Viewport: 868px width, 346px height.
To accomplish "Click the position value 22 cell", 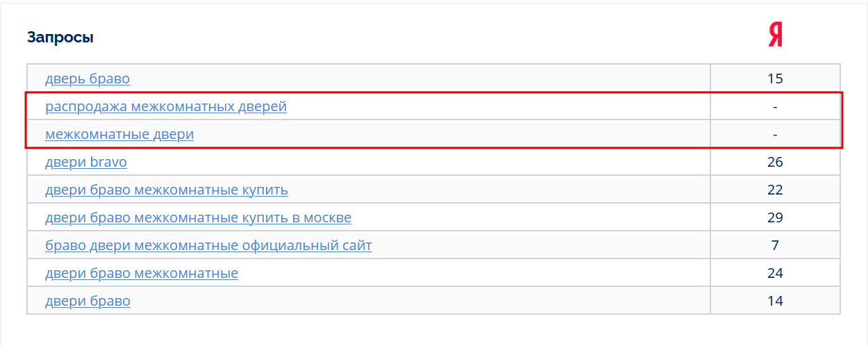I will point(775,190).
